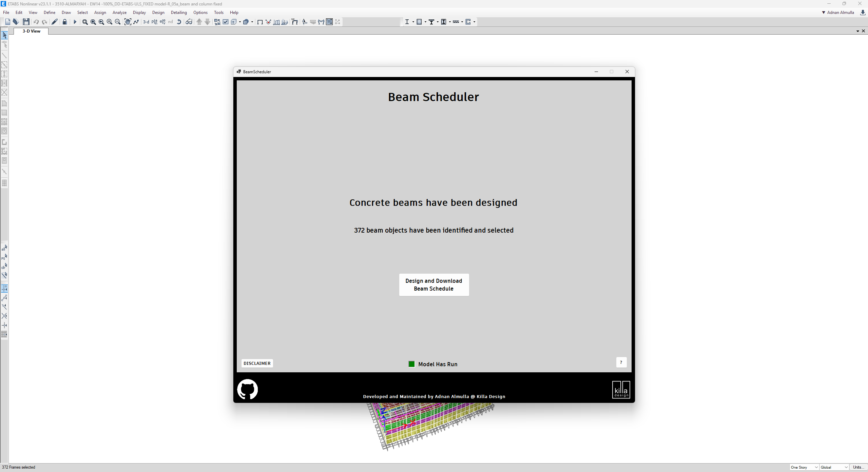Image resolution: width=868 pixels, height=472 pixels.
Task: Click the Move Up in List arrow icon
Action: coord(199,22)
